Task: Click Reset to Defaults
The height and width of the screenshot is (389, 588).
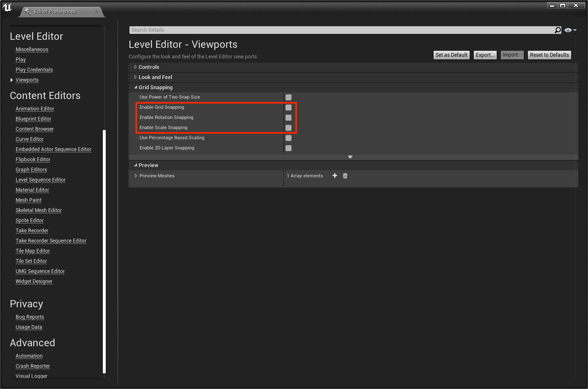Action: pos(549,55)
